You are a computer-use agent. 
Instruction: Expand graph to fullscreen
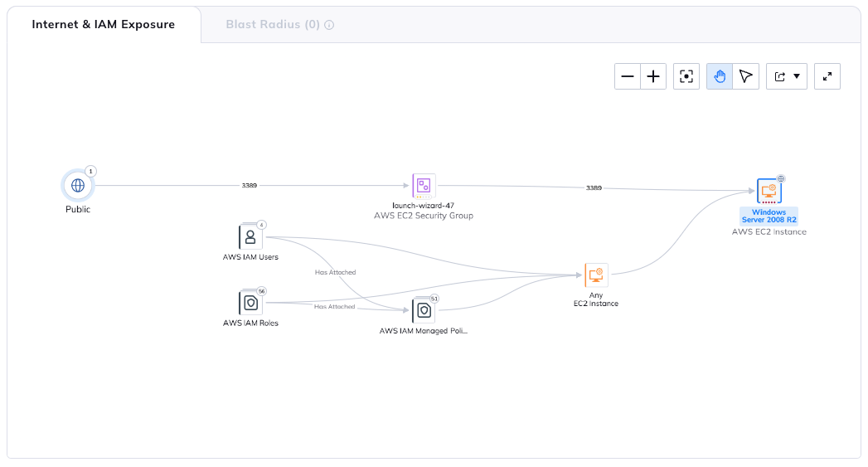coord(827,76)
